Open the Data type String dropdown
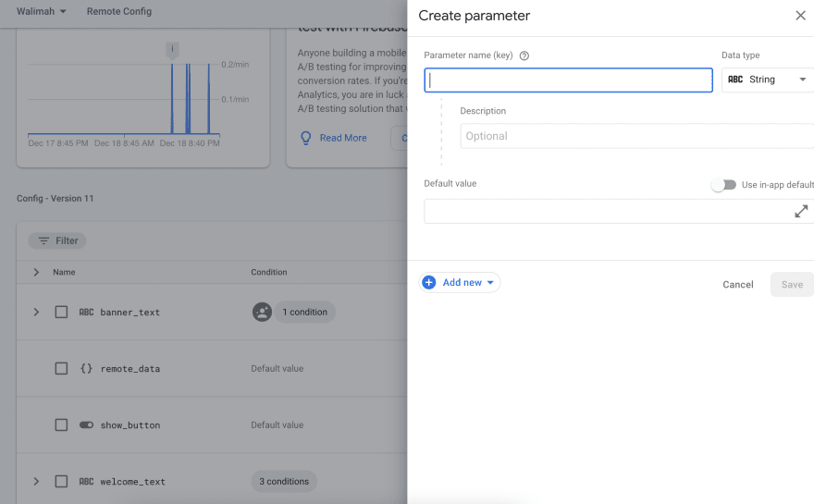814x504 pixels. [767, 80]
